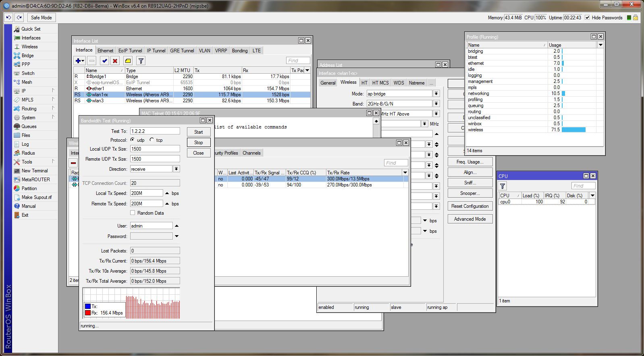Viewport: 644px width, 356px height.
Task: Open the Bridge menu item
Action: pos(27,56)
